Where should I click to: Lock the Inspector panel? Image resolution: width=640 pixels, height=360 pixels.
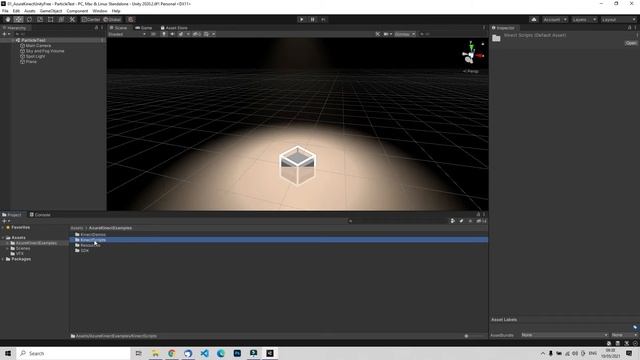point(629,28)
